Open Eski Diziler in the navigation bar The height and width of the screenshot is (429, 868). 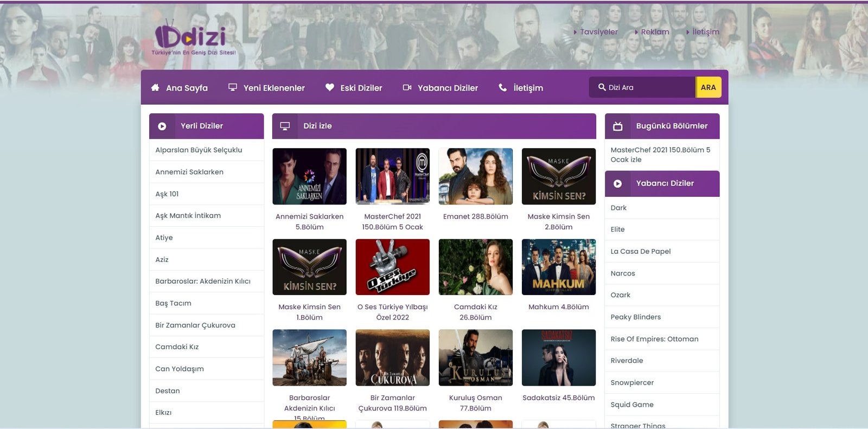coord(361,88)
